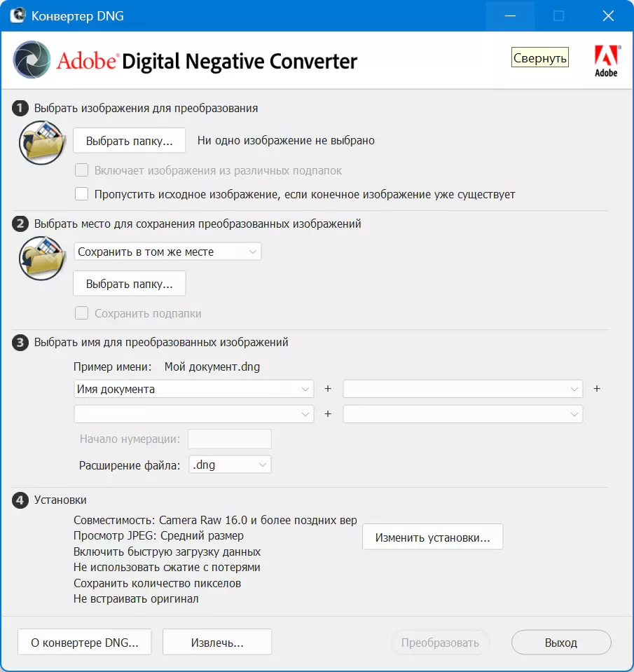The width and height of the screenshot is (634, 672).
Task: Click Не встраивать оригинал text
Action: pos(136,598)
